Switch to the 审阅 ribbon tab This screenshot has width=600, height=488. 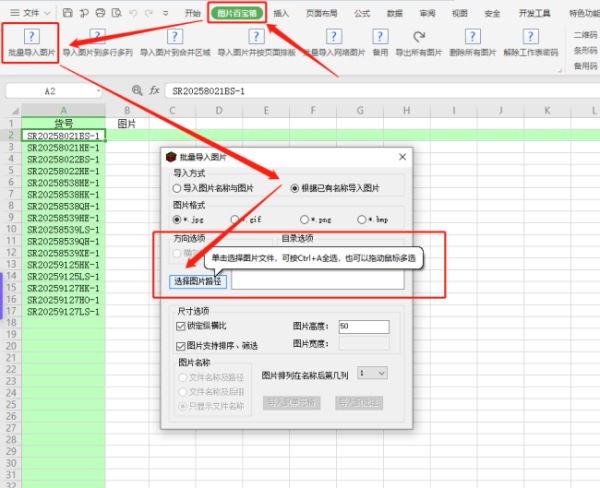(x=427, y=13)
